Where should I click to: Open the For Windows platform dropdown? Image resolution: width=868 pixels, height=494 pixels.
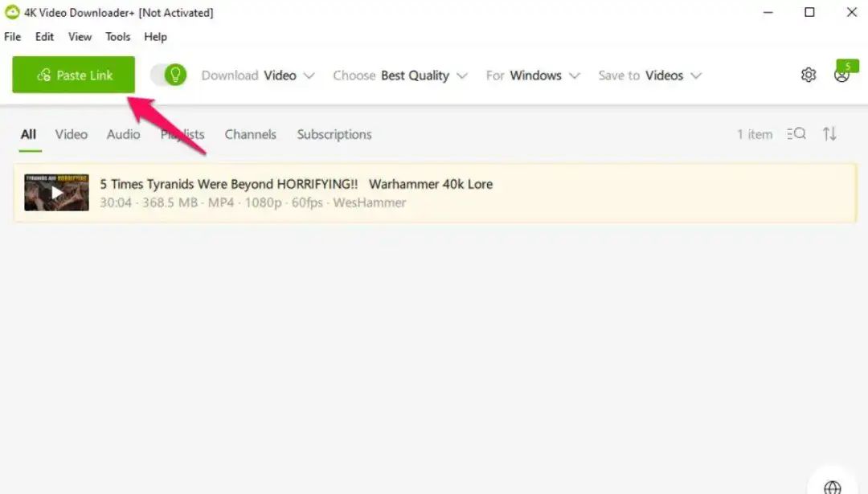(x=533, y=76)
